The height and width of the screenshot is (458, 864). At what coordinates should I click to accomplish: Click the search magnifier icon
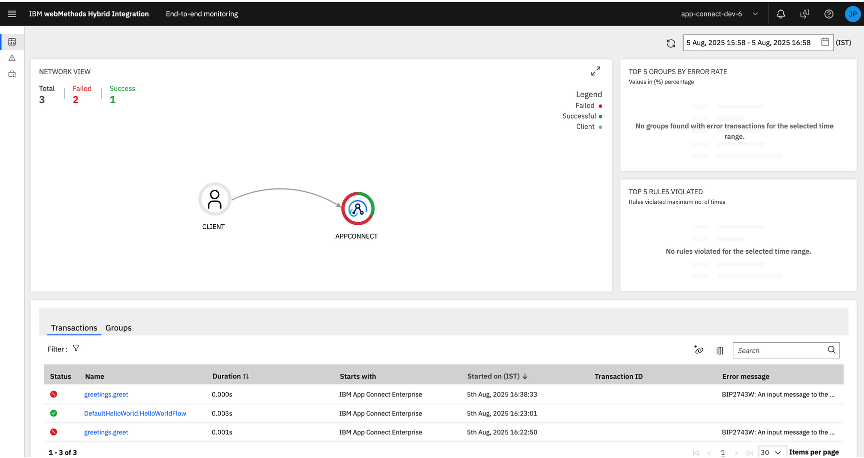(x=831, y=350)
